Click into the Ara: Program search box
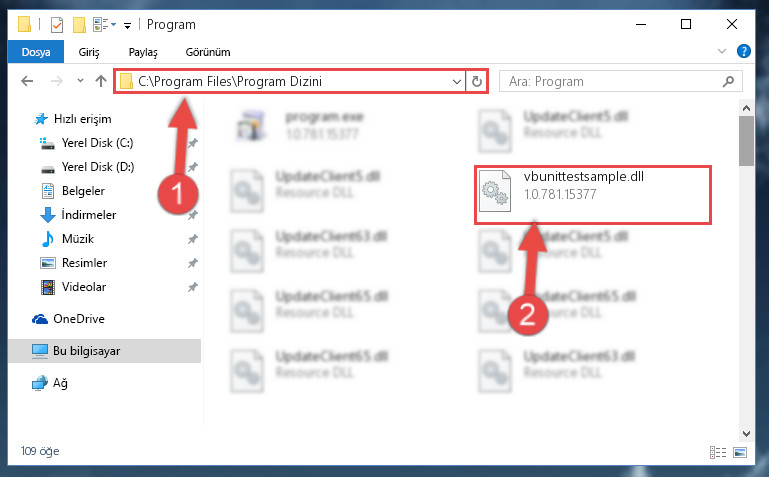The width and height of the screenshot is (769, 477). click(620, 81)
